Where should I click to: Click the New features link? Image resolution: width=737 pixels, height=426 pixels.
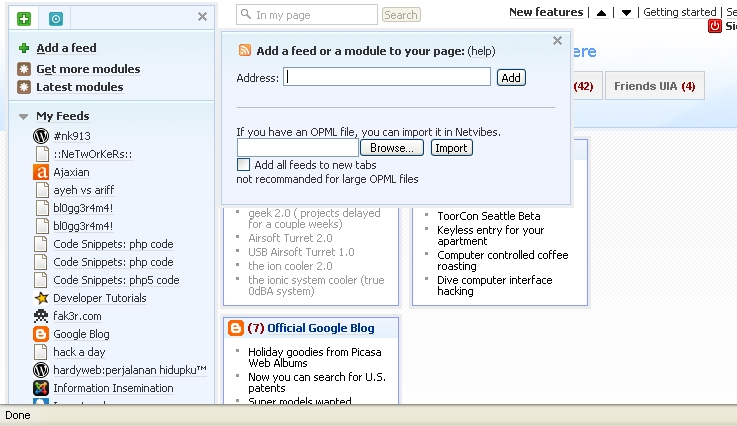point(546,12)
